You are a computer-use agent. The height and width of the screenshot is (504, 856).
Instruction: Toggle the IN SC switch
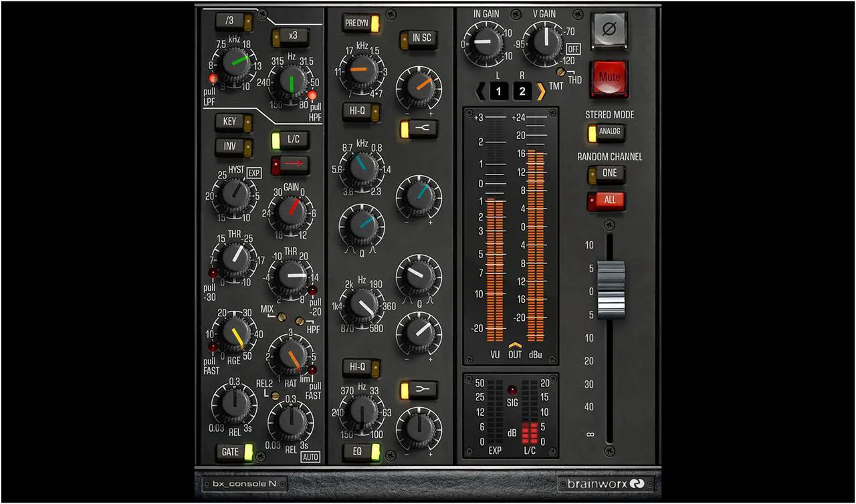pos(418,39)
